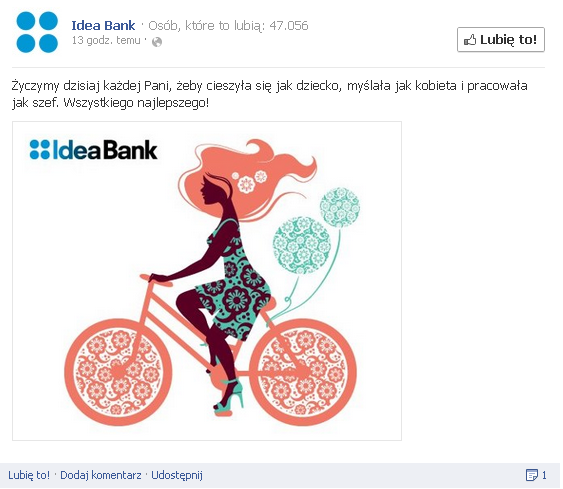
Task: Click the post text beginning 'Życzymy dzisiaj'
Action: [269, 94]
